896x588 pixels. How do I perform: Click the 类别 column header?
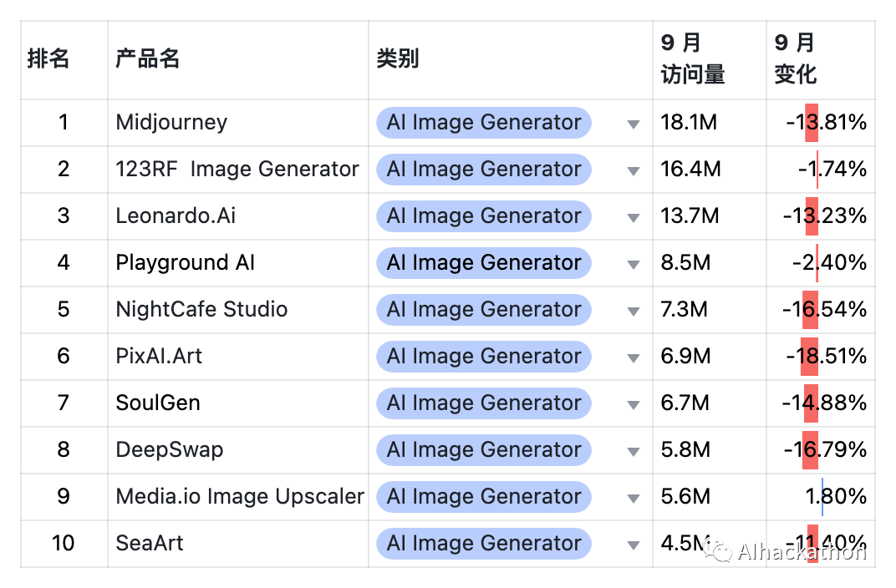point(511,60)
